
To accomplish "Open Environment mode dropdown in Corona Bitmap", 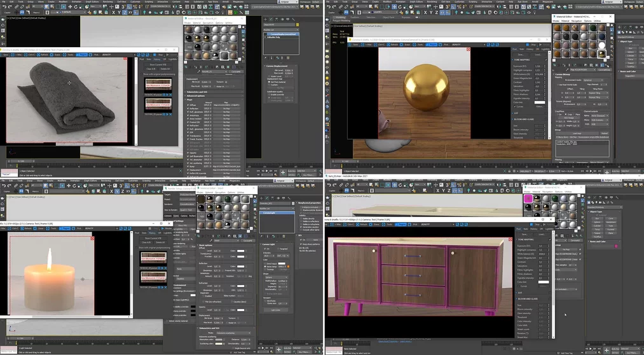I will click(593, 80).
